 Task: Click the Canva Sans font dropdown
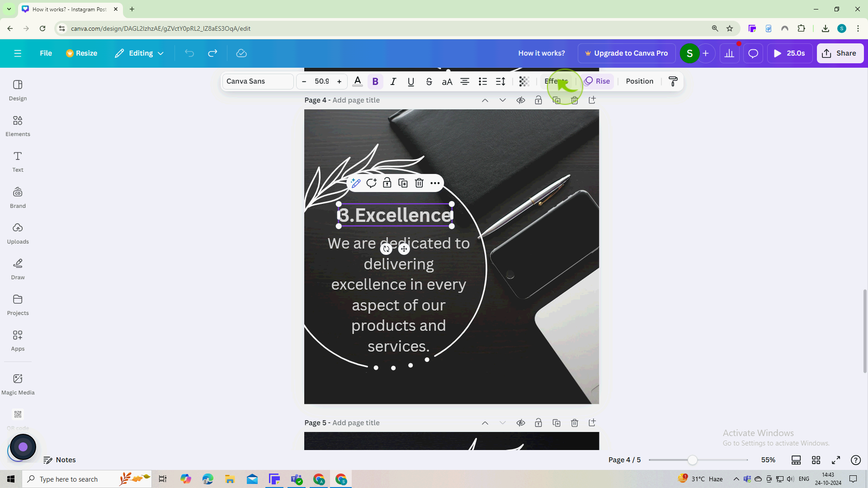click(258, 80)
